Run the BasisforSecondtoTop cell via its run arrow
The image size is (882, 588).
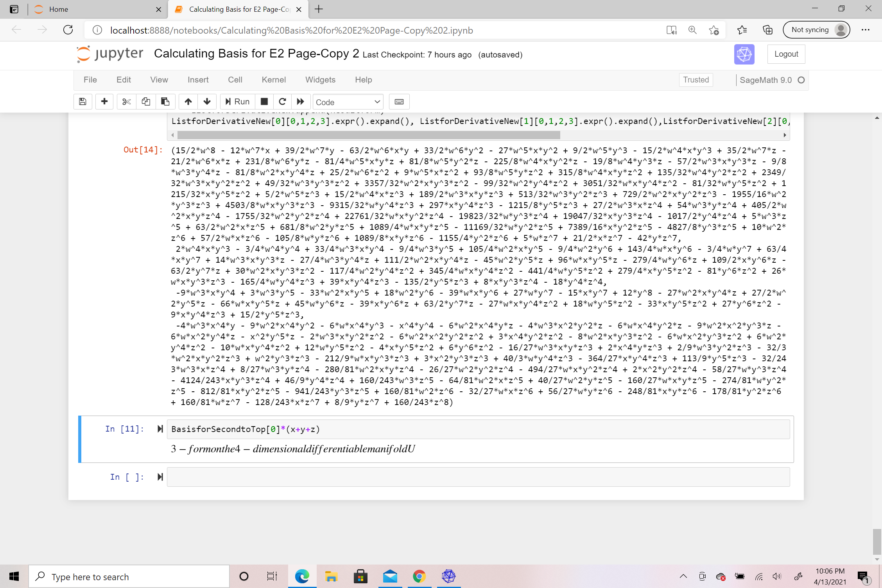160,429
